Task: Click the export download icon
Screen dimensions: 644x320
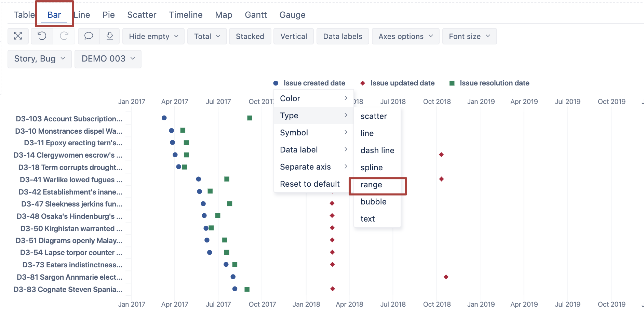Action: [110, 36]
